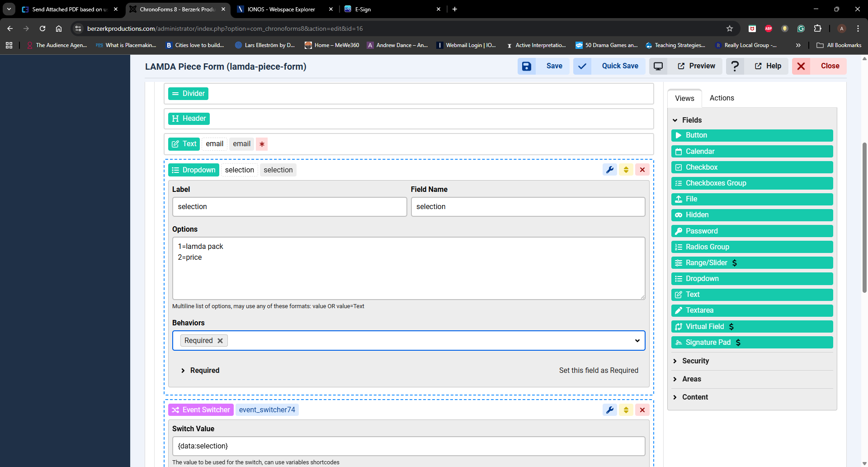Screen dimensions: 868x467
Task: Click the monitor Preview icon
Action: [658, 66]
